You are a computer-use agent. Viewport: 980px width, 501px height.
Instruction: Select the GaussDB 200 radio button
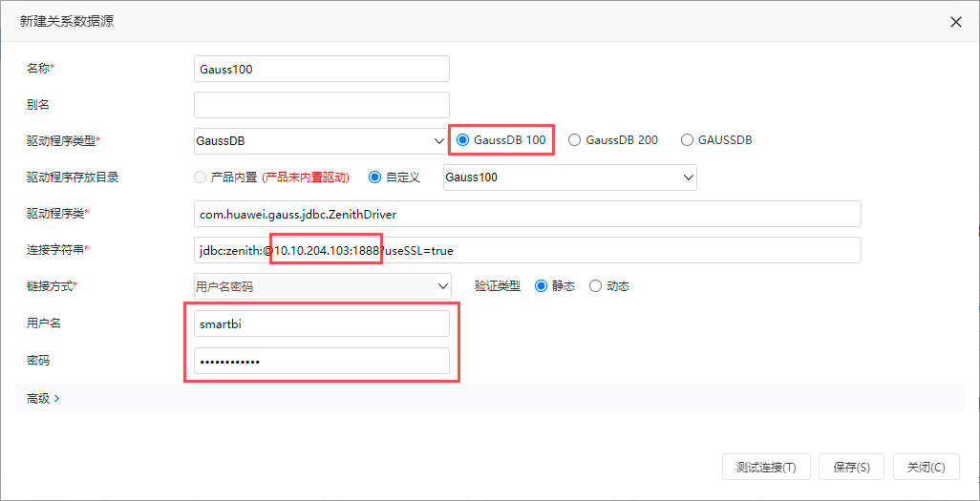pos(574,140)
